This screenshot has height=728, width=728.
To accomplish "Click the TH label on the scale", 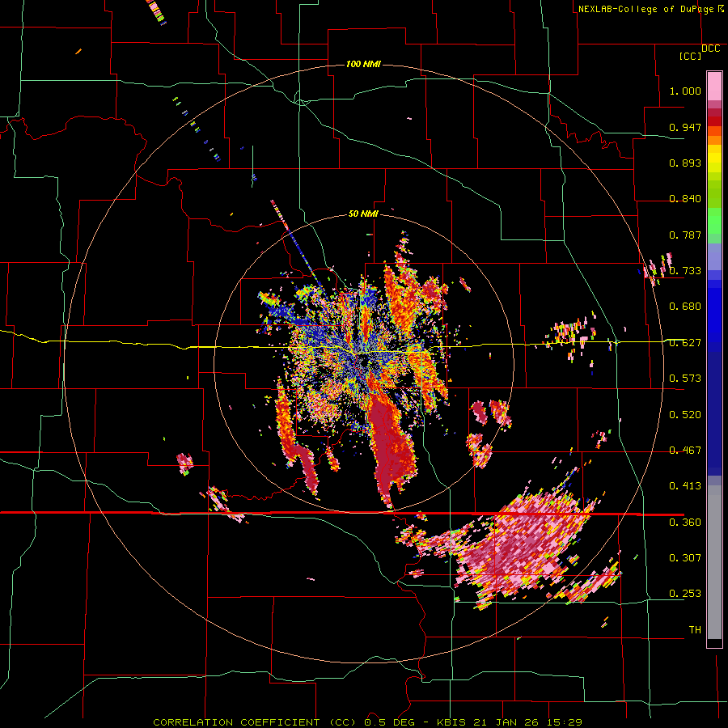I will (x=695, y=630).
